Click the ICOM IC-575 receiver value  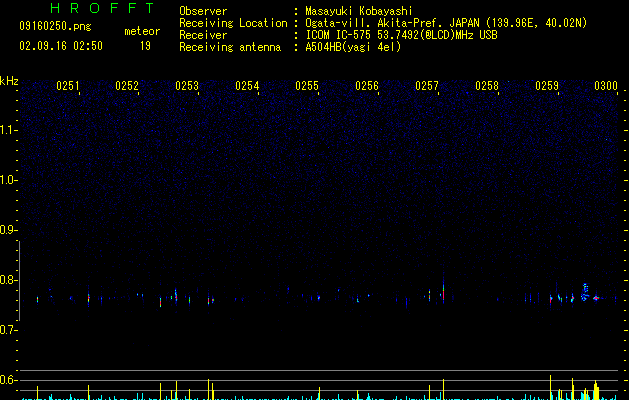(401, 35)
